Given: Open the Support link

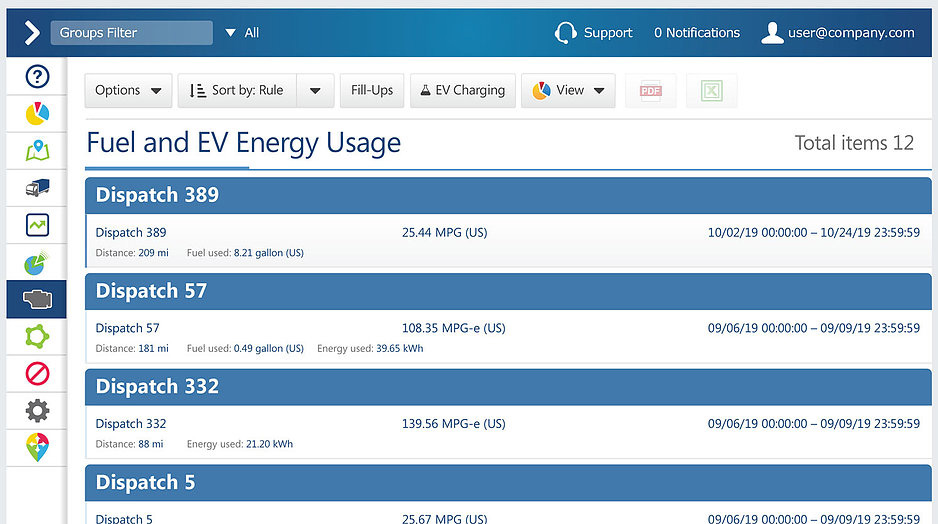Looking at the screenshot, I should (593, 33).
